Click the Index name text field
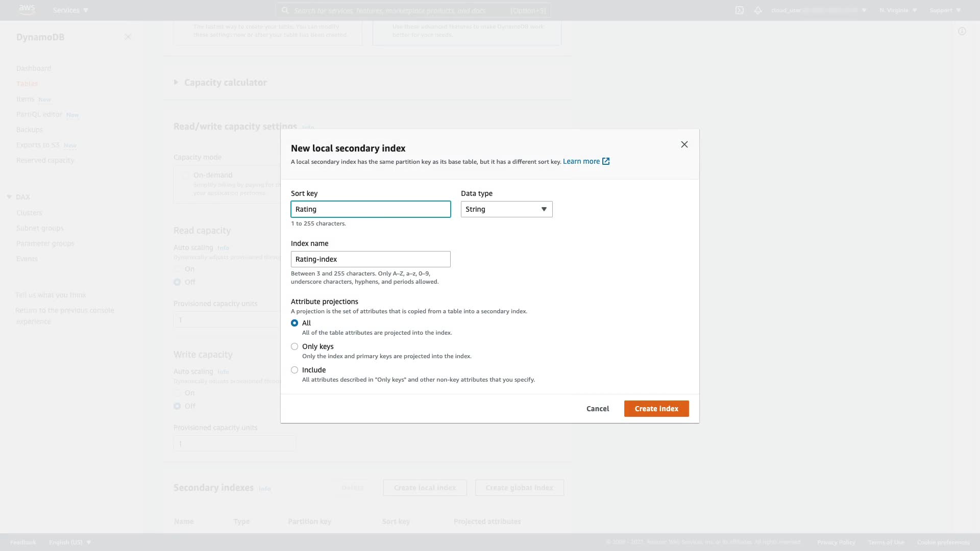The height and width of the screenshot is (551, 980). (x=371, y=259)
